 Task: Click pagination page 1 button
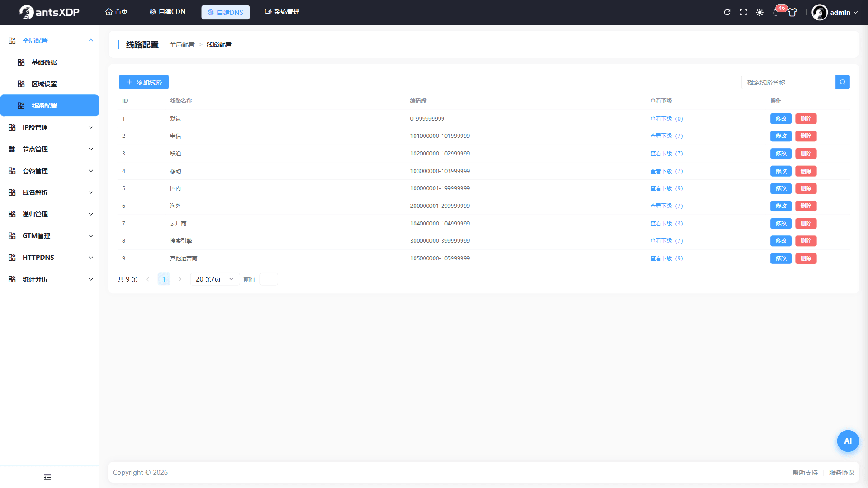(x=164, y=279)
